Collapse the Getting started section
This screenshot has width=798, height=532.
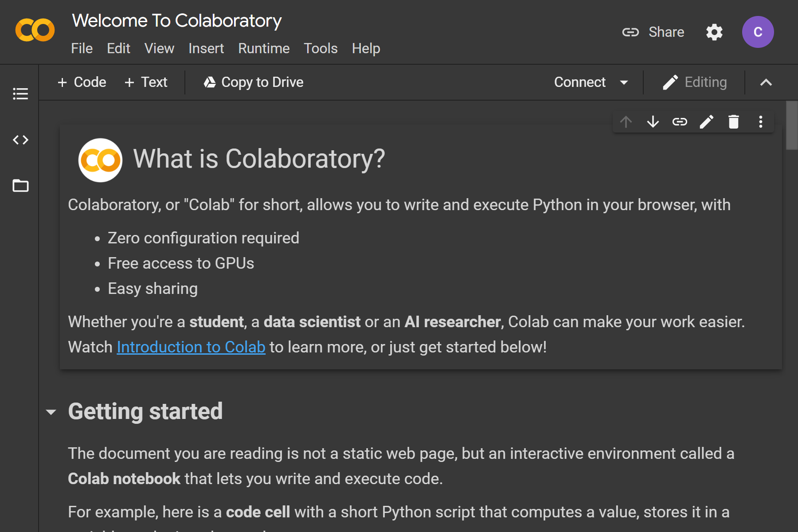[51, 412]
